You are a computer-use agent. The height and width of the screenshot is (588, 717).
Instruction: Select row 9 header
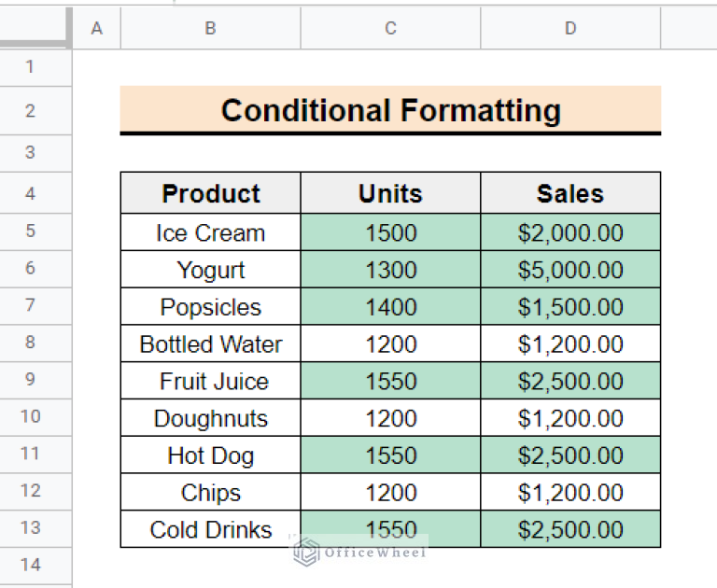pos(30,380)
